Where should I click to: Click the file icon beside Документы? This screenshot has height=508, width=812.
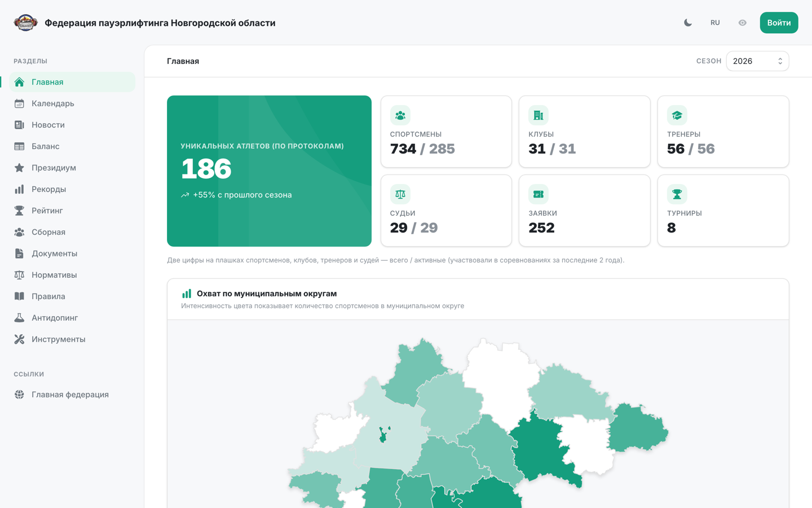19,253
